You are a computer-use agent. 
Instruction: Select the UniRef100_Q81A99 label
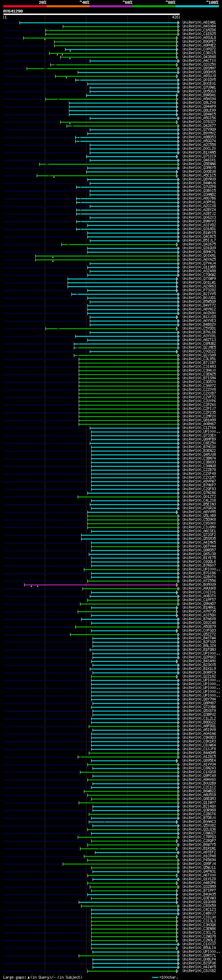click(199, 420)
